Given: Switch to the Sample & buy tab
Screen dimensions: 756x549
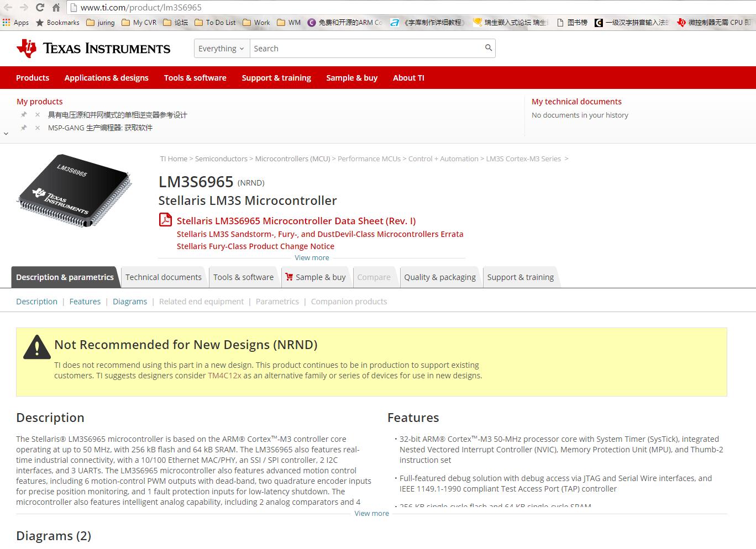Looking at the screenshot, I should click(316, 277).
